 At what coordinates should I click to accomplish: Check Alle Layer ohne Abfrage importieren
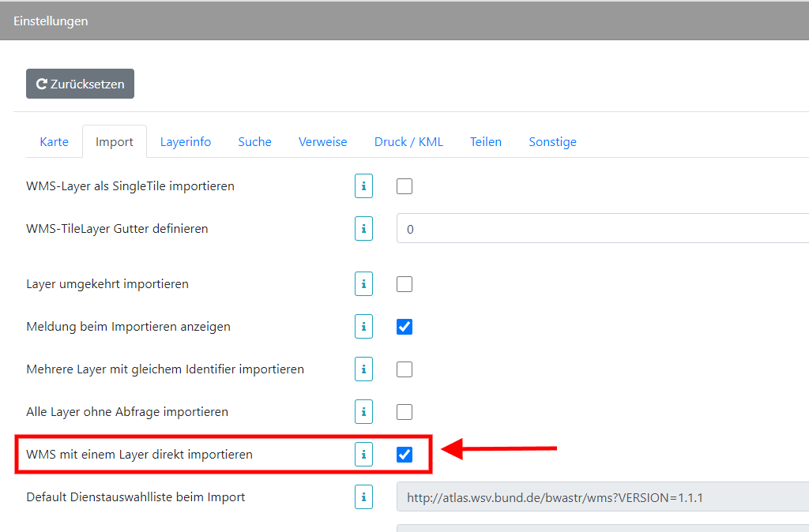[x=404, y=411]
